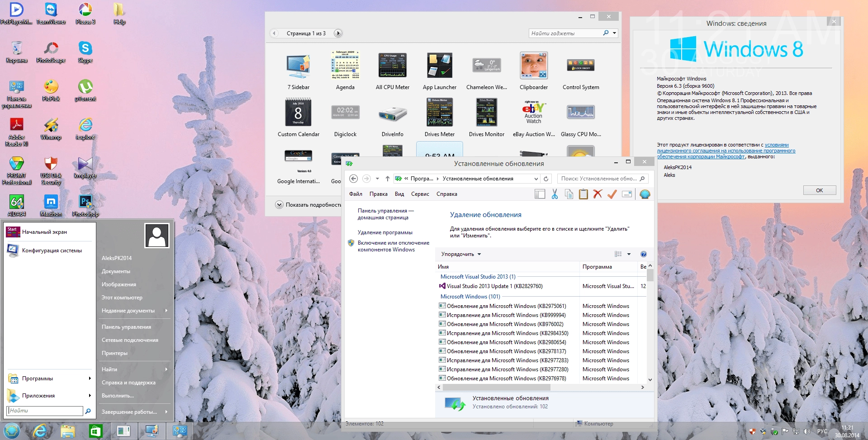Expand Недавние документы submenu
Image resolution: width=868 pixels, height=440 pixels.
click(x=134, y=311)
